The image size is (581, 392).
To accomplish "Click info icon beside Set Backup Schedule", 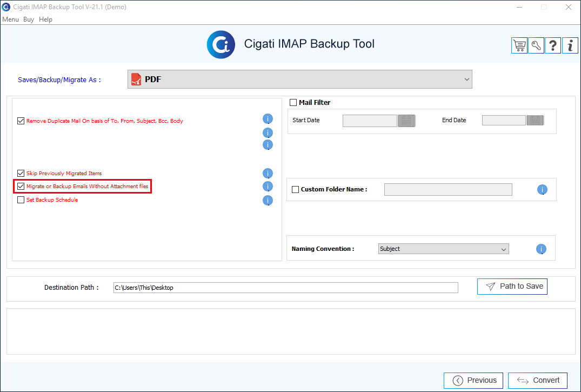I will [268, 200].
